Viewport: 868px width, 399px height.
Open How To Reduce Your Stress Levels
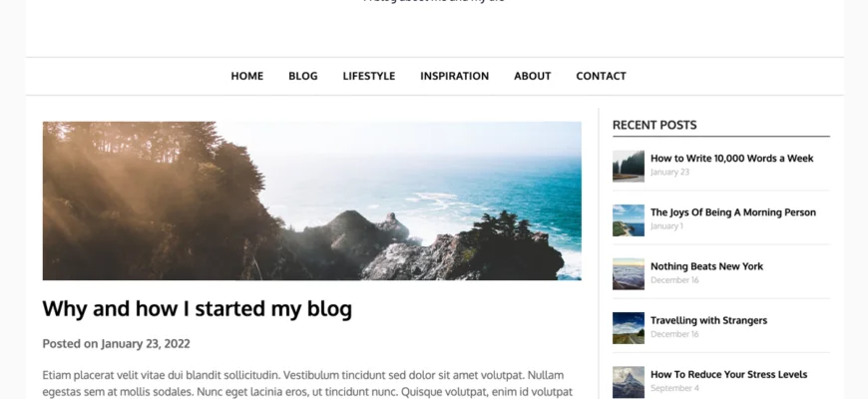(x=728, y=375)
